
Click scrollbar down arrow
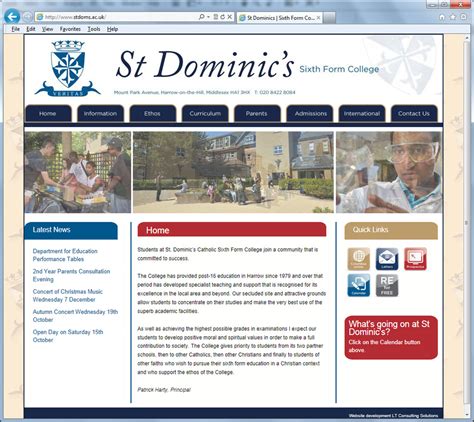[x=467, y=415]
